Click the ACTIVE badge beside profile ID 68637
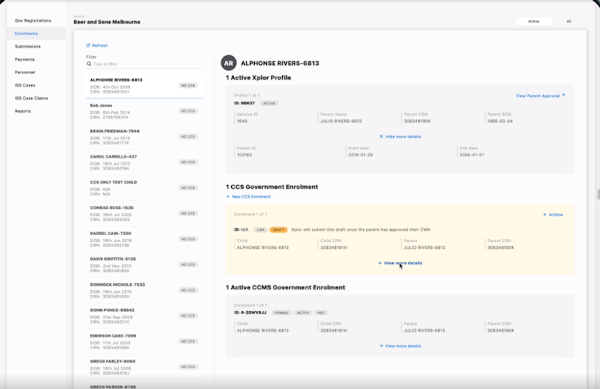 point(269,103)
